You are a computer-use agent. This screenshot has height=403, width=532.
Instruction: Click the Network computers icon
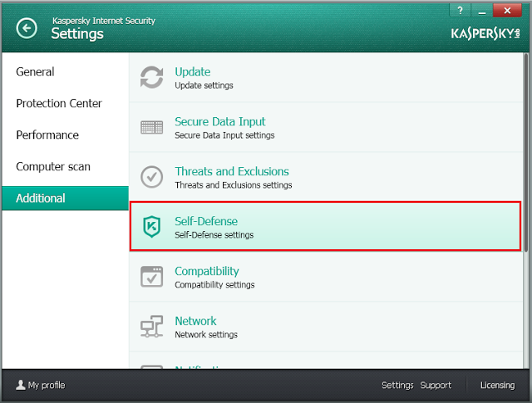[x=151, y=327]
